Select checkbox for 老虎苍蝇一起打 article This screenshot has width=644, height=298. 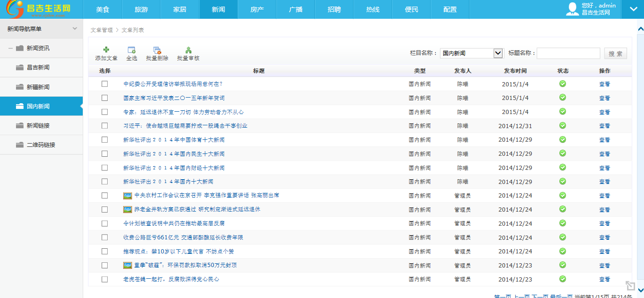click(x=105, y=279)
